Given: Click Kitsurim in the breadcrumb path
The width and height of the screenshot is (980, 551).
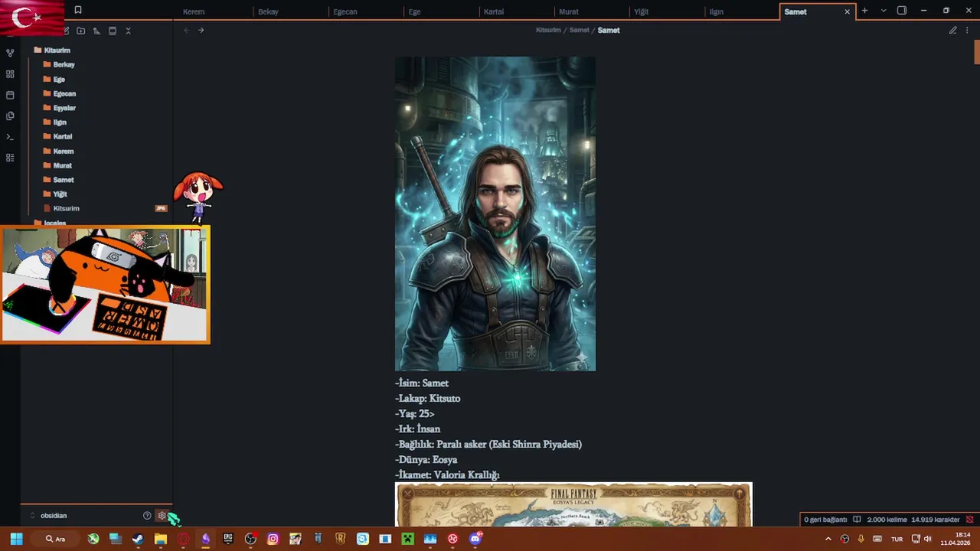Looking at the screenshot, I should click(548, 30).
